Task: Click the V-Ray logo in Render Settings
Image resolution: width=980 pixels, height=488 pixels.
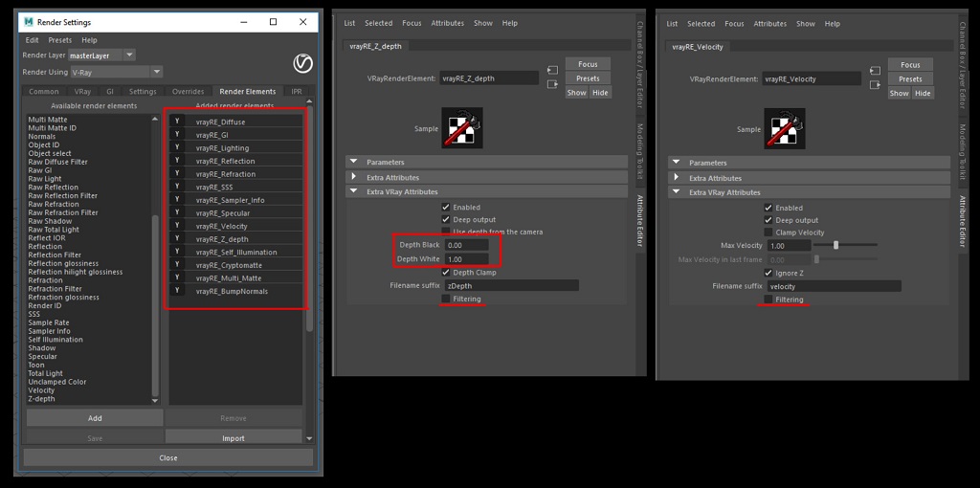Action: [302, 64]
